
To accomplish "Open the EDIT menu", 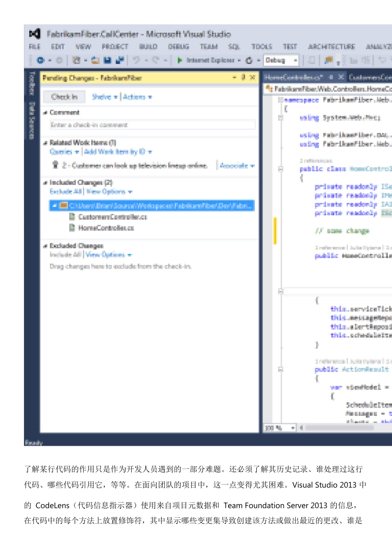I will point(58,47).
